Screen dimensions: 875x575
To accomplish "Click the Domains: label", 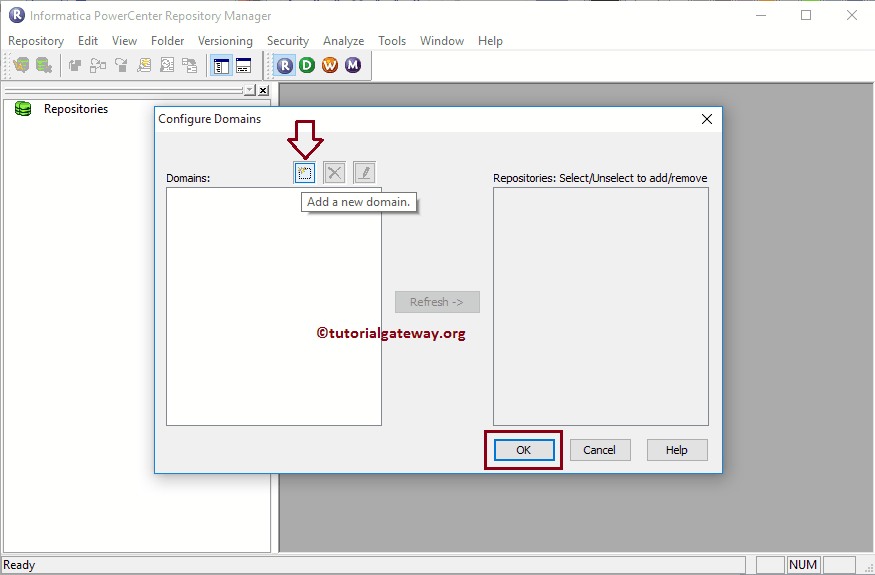I will (x=188, y=178).
